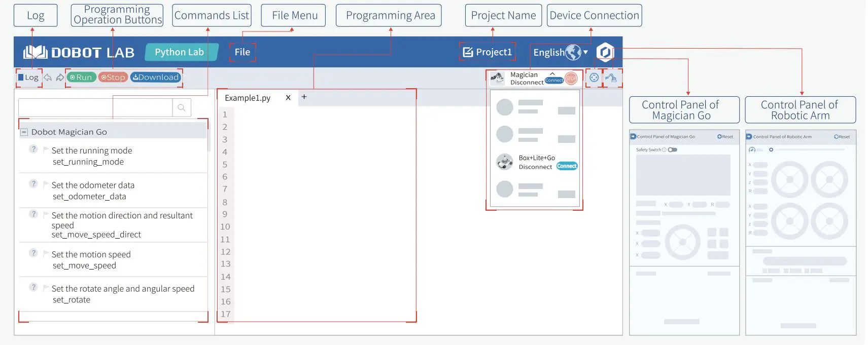The height and width of the screenshot is (345, 868).
Task: Toggle the Safety Switch
Action: pyautogui.click(x=673, y=149)
